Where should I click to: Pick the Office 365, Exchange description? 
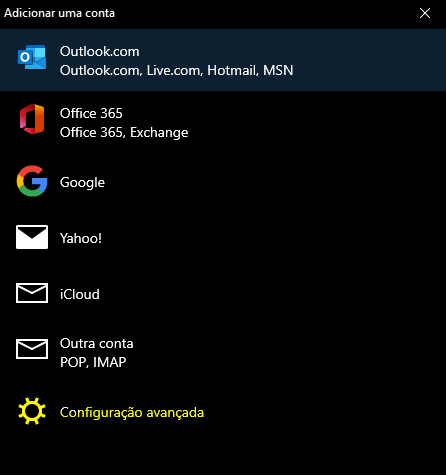click(x=124, y=133)
